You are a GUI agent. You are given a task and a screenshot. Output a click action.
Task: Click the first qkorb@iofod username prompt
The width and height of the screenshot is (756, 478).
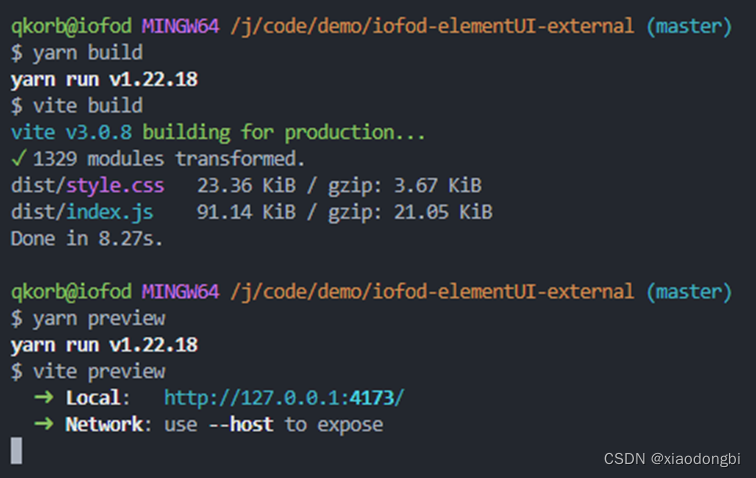coord(71,26)
